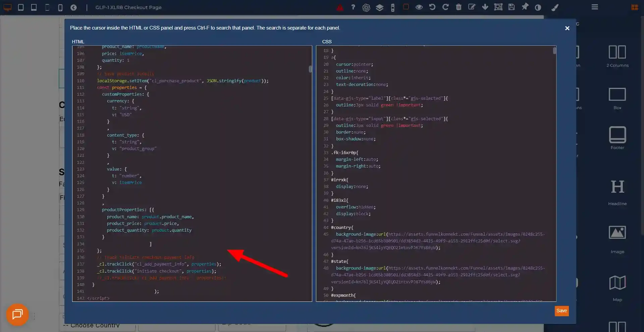Screen dimensions: 644x332
Task: Open the orange blocks grid icon
Action: click(635, 7)
